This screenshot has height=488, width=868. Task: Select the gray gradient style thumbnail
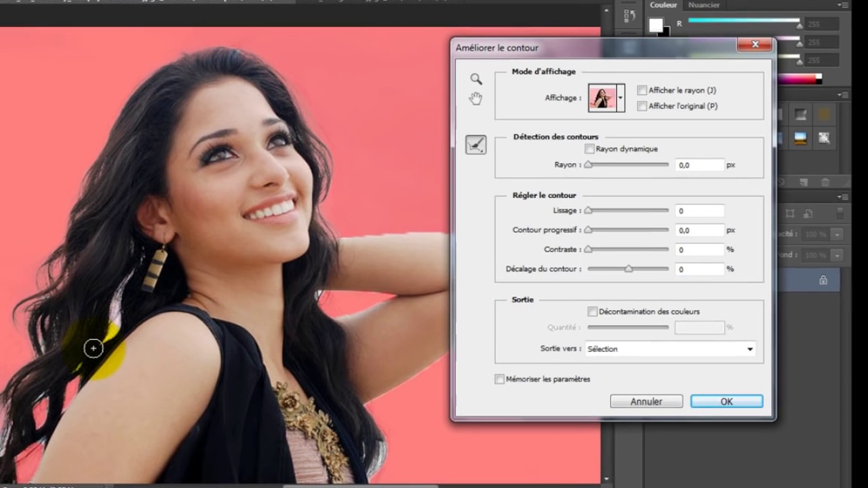click(x=801, y=115)
